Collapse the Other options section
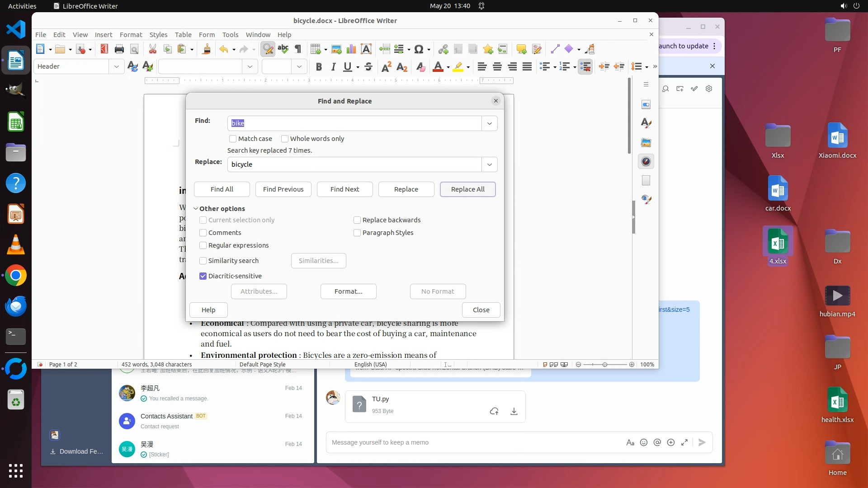Viewport: 868px width, 488px height. 196,209
